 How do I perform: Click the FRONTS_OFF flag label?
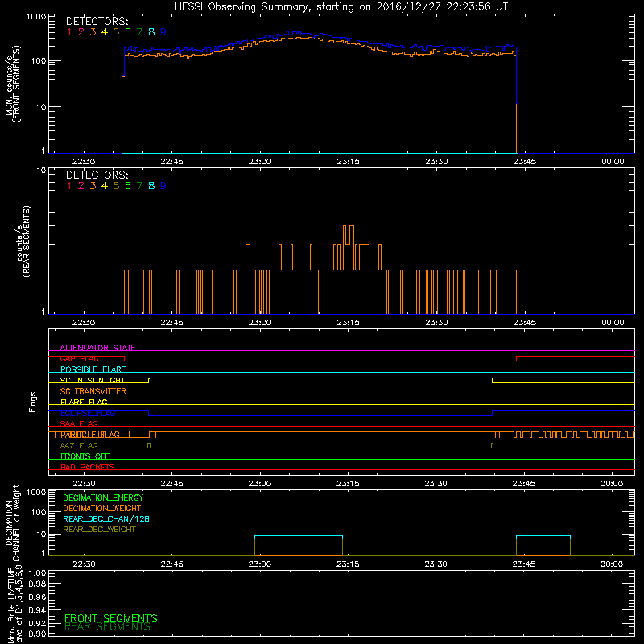tap(85, 456)
